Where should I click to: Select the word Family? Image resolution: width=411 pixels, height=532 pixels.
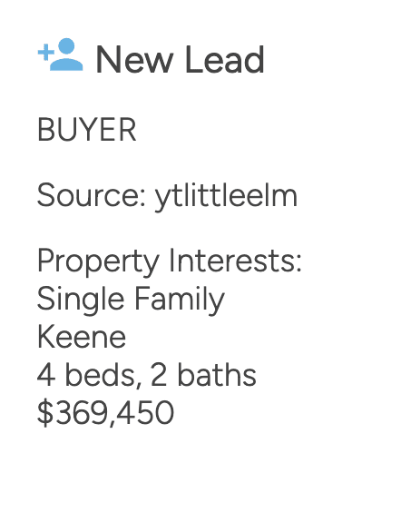[180, 300]
